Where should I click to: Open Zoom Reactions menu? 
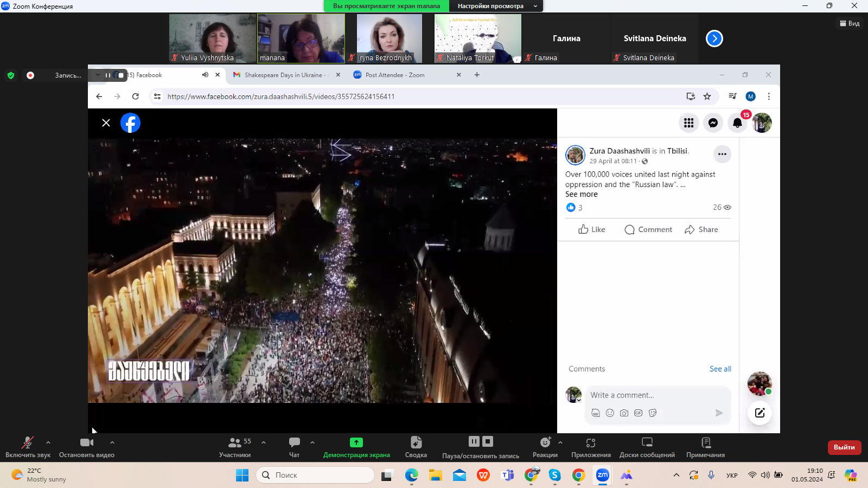pyautogui.click(x=545, y=446)
